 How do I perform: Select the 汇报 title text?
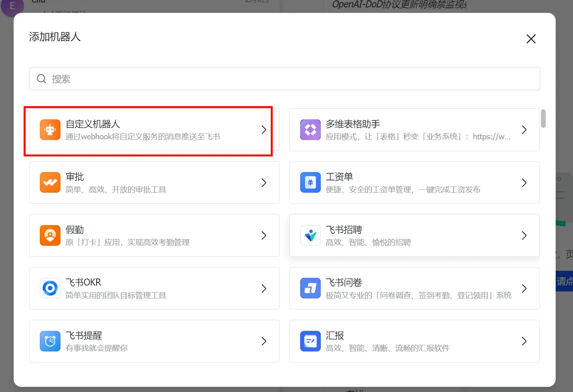pyautogui.click(x=335, y=336)
